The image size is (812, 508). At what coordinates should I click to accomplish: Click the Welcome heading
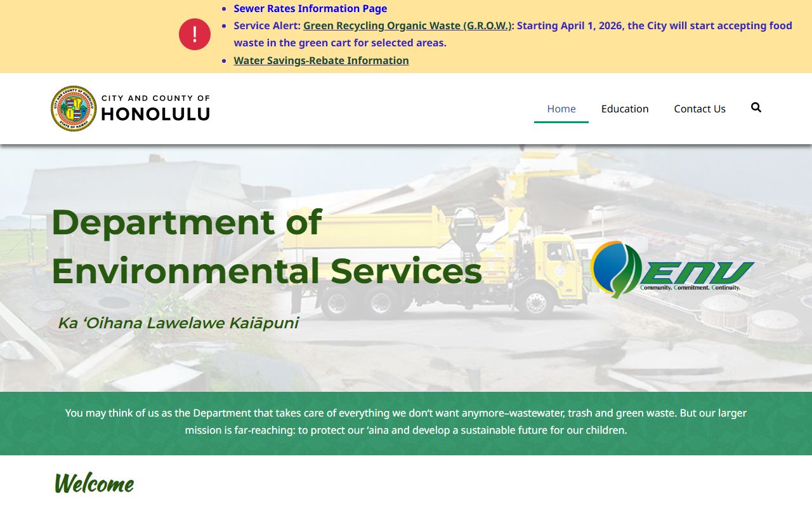pos(94,484)
